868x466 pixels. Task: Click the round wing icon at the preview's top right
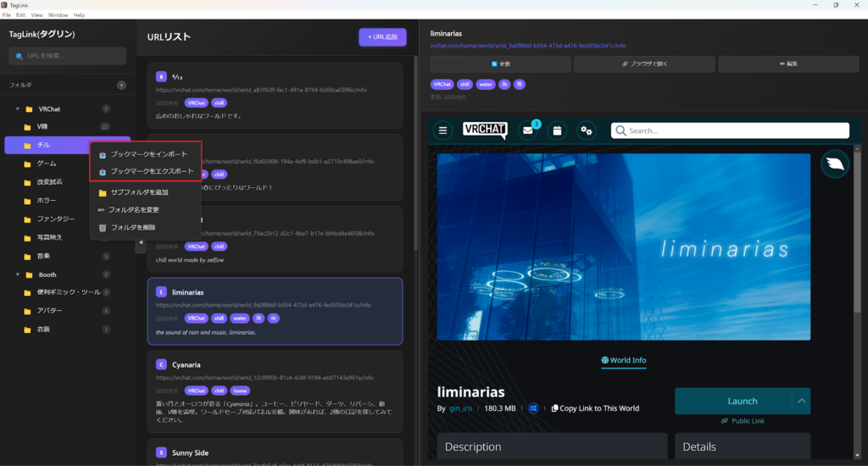click(x=835, y=164)
